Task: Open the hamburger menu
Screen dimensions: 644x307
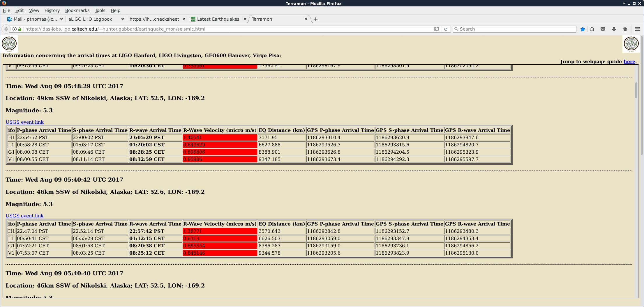Action: point(637,29)
